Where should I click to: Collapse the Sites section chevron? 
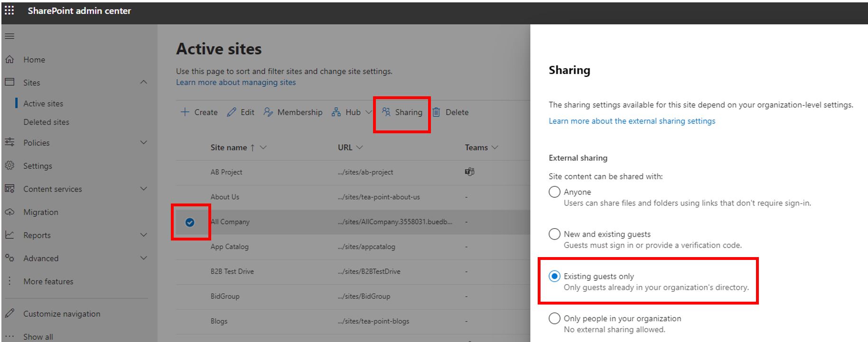[144, 82]
